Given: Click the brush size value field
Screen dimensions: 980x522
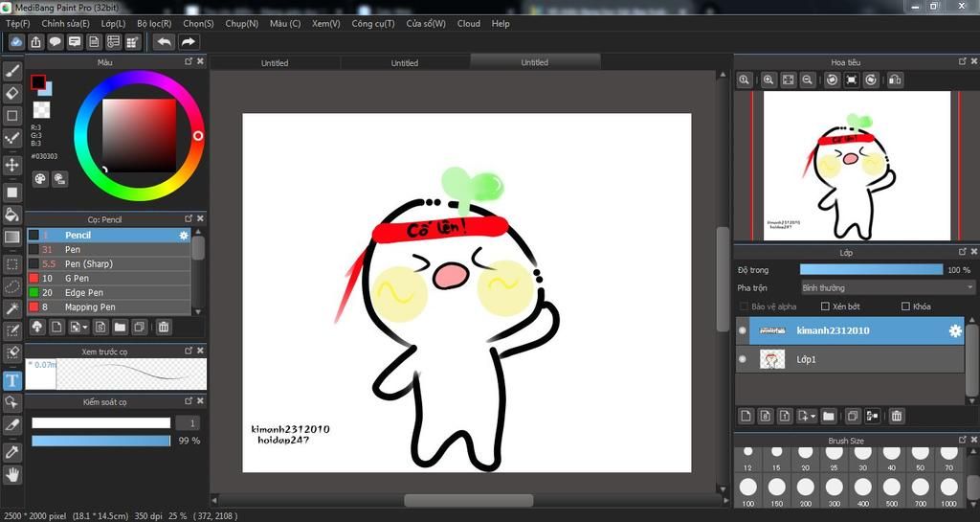Looking at the screenshot, I should tap(188, 423).
